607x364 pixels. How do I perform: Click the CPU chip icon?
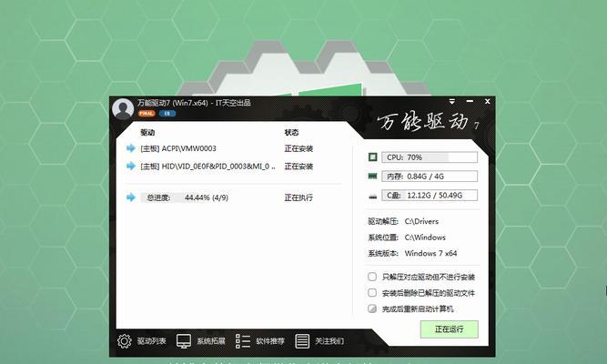click(x=372, y=157)
